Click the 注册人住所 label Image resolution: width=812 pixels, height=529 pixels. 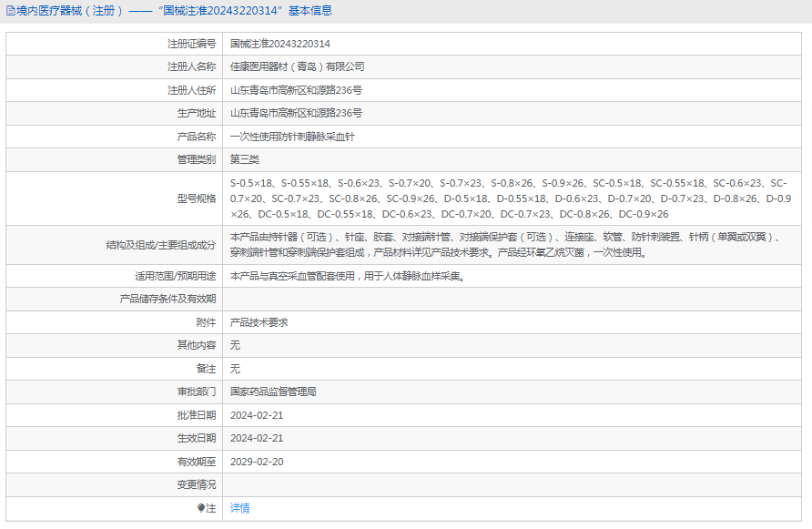(191, 90)
